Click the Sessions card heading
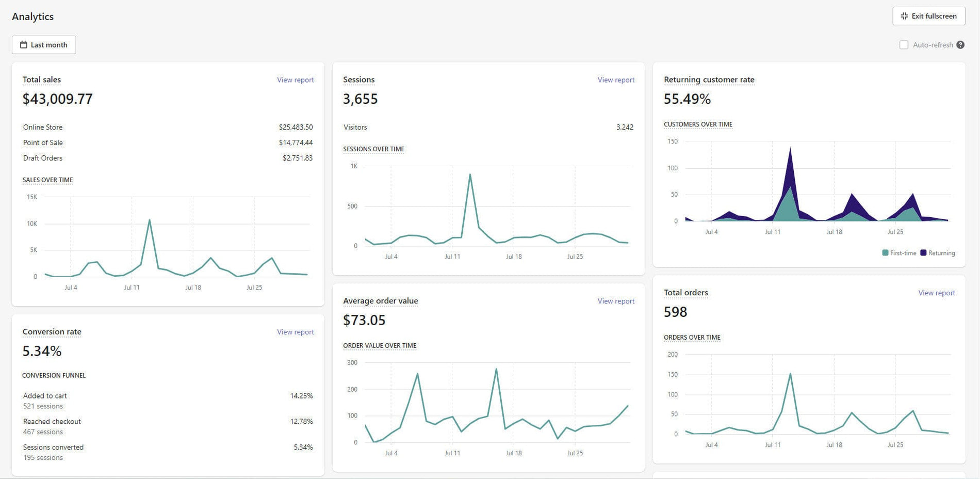The width and height of the screenshot is (980, 479). pos(358,79)
